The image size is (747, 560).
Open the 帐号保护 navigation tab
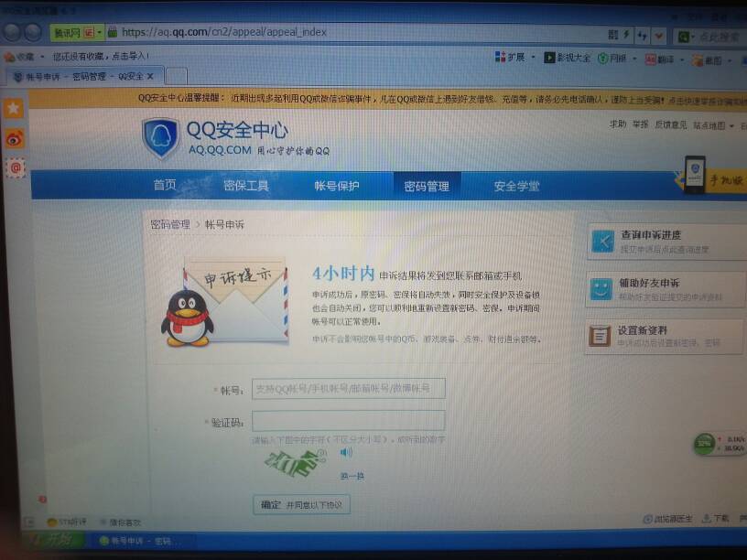(x=337, y=186)
